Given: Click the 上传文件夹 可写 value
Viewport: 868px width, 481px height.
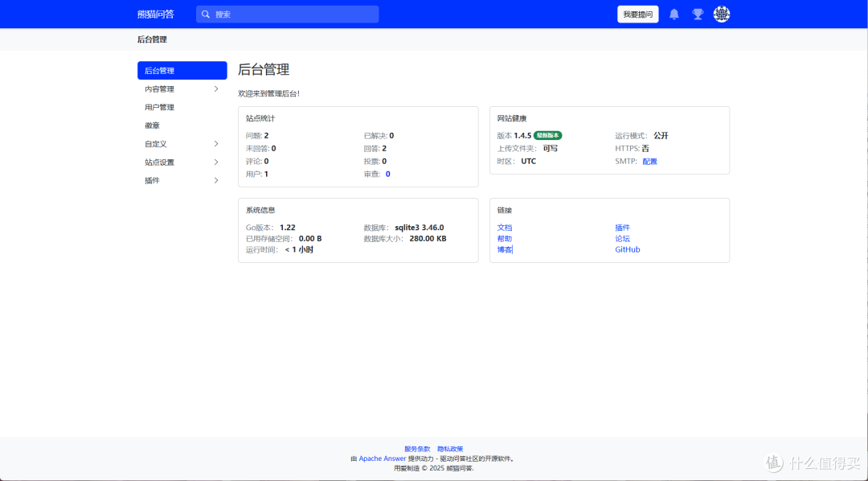Looking at the screenshot, I should point(551,149).
